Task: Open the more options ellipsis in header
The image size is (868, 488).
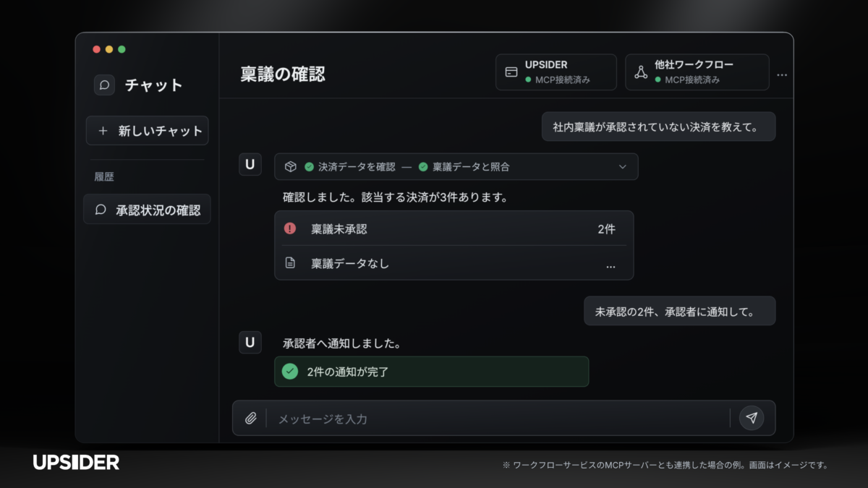Action: [x=781, y=74]
